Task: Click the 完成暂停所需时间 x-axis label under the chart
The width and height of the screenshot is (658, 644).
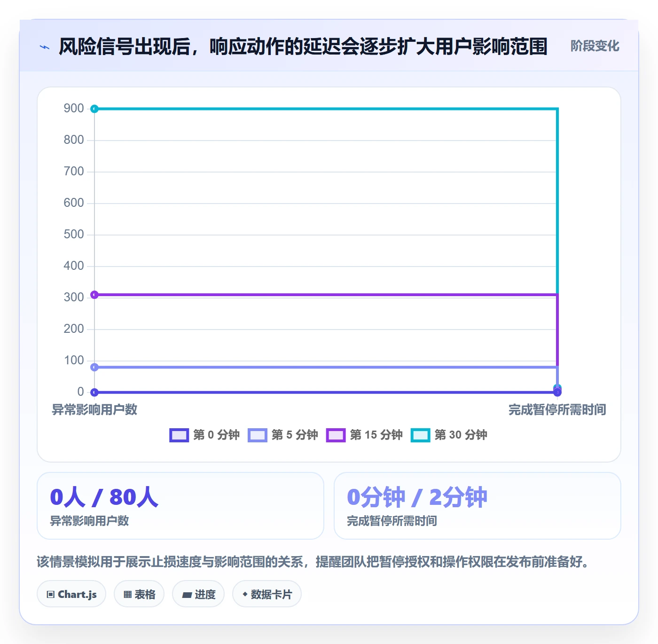Action: (557, 410)
